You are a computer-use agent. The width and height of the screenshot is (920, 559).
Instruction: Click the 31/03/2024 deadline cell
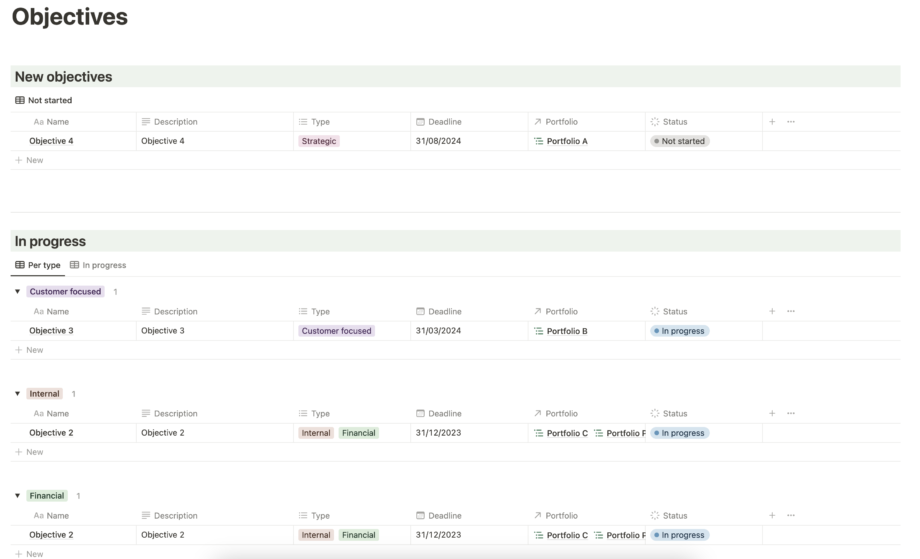click(438, 331)
